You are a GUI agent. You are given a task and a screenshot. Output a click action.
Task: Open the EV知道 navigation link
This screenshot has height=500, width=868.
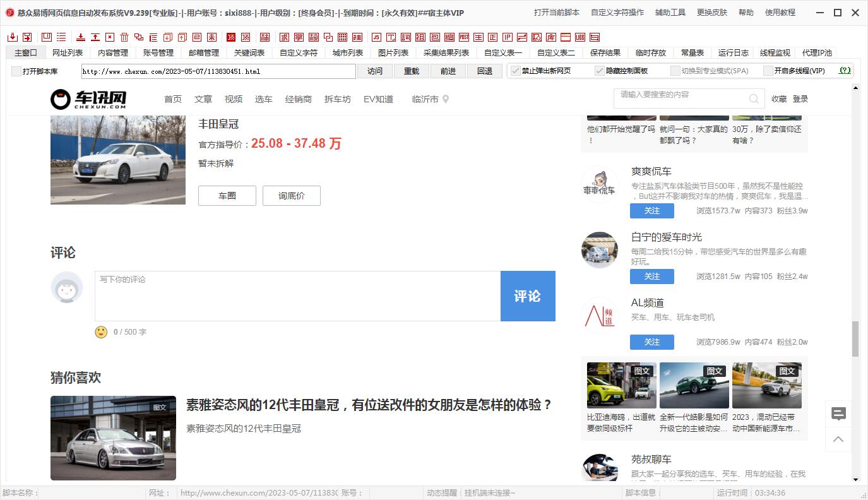tap(378, 99)
